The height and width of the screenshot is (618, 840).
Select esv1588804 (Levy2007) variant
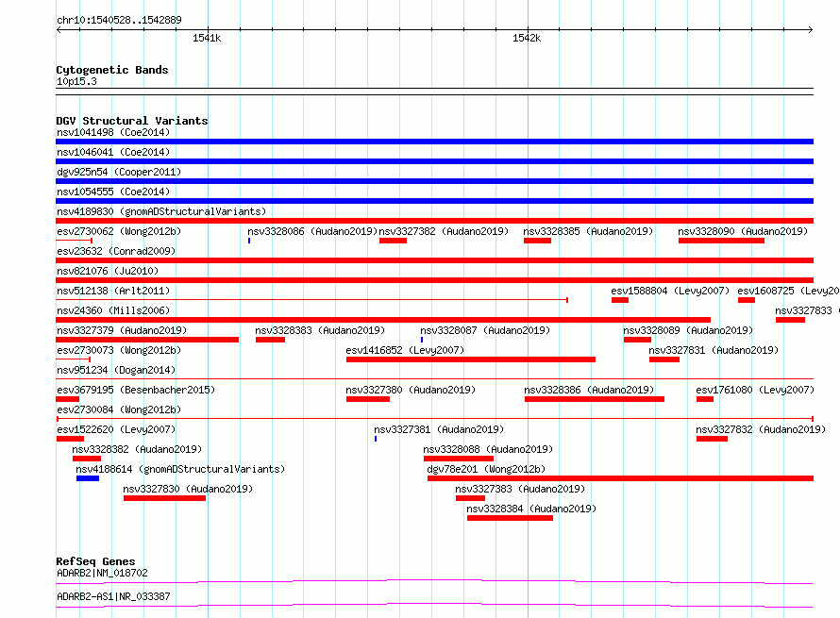click(670, 291)
